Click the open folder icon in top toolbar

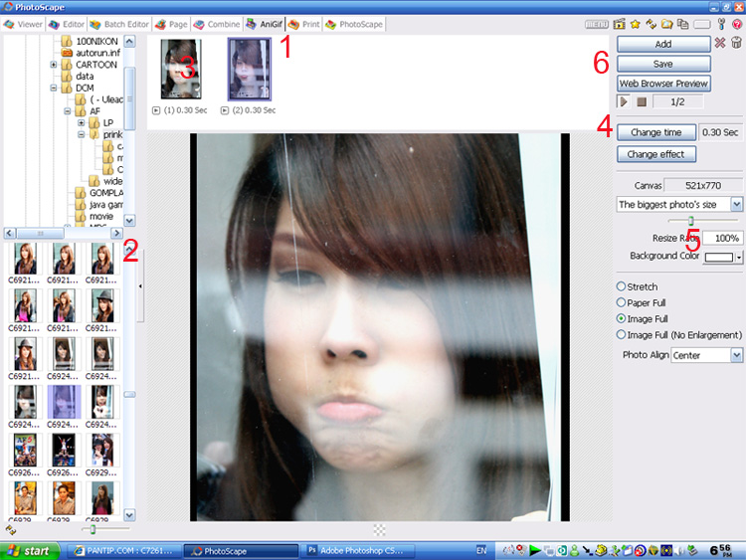[x=667, y=24]
